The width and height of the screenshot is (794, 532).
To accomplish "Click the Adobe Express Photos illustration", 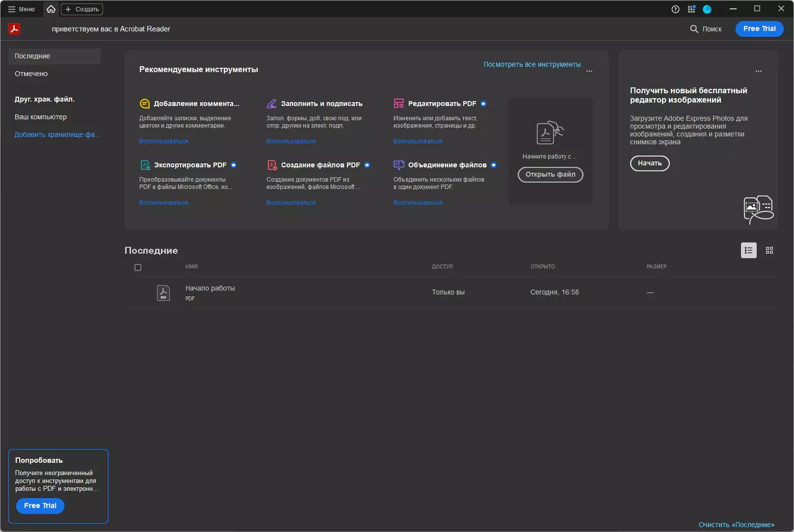I will (x=758, y=210).
